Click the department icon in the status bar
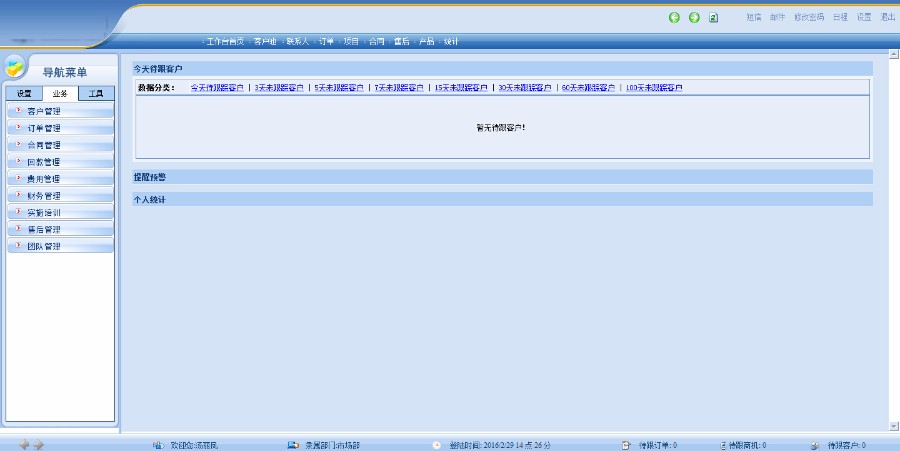 293,445
